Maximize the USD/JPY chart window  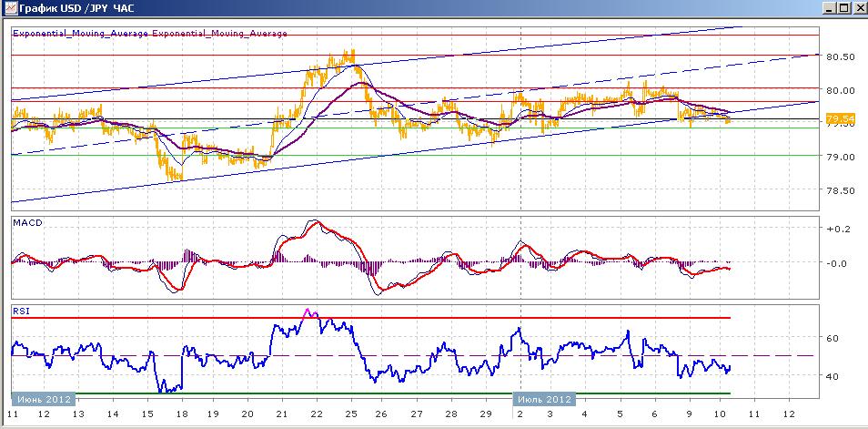pyautogui.click(x=843, y=8)
